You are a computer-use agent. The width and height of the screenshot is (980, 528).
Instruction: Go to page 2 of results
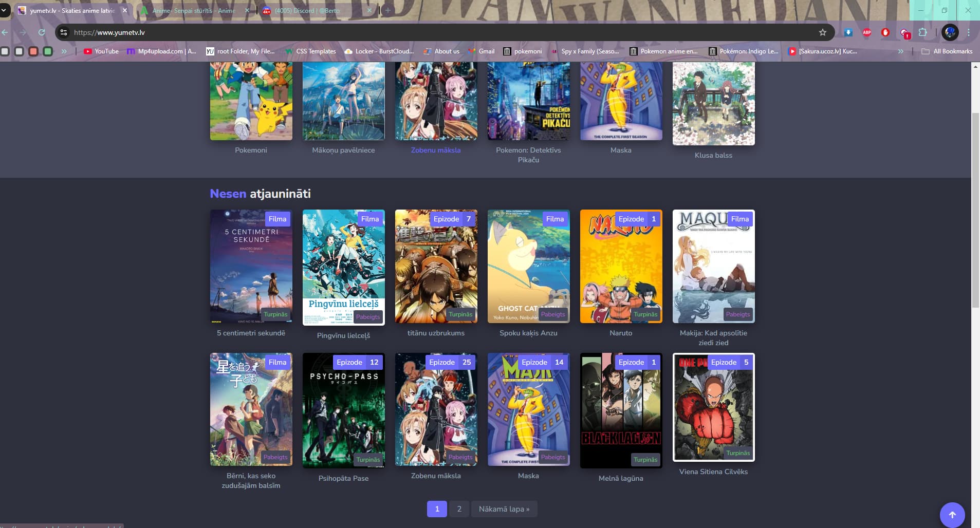[x=459, y=509]
